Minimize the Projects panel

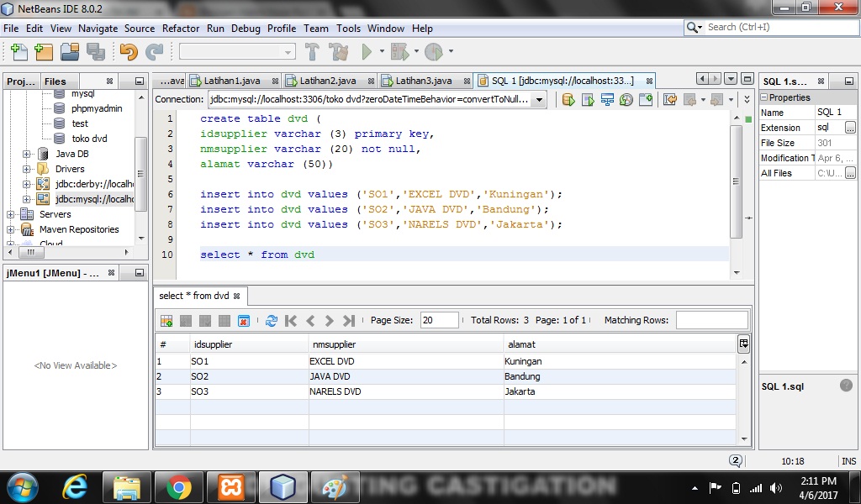140,81
